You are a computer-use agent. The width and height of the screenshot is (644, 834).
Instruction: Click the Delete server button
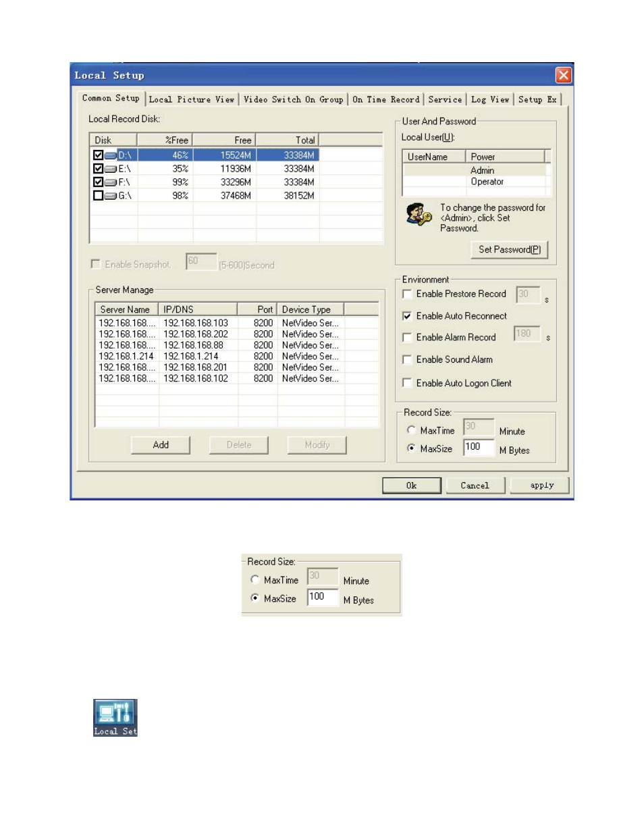pos(239,445)
